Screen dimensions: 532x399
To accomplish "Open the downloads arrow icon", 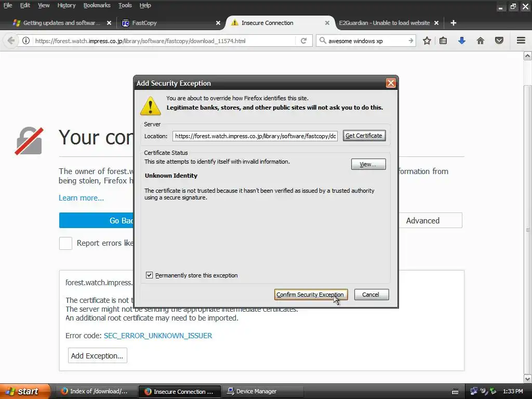I will click(x=462, y=41).
